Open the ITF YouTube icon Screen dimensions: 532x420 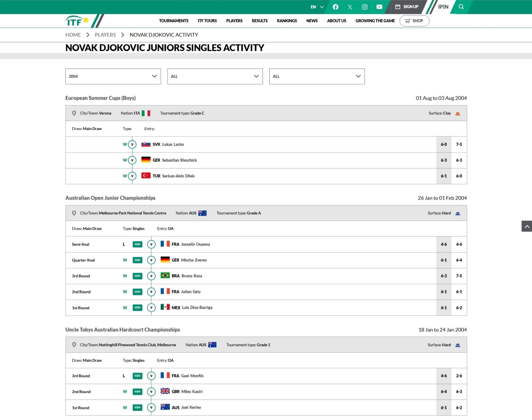[379, 7]
